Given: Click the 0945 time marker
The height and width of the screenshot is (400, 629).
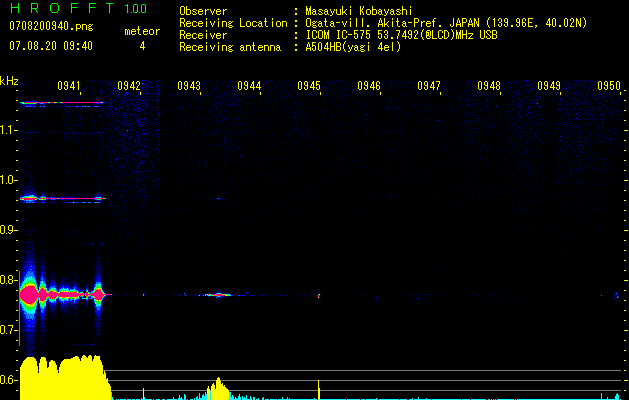Looking at the screenshot, I should pos(309,86).
